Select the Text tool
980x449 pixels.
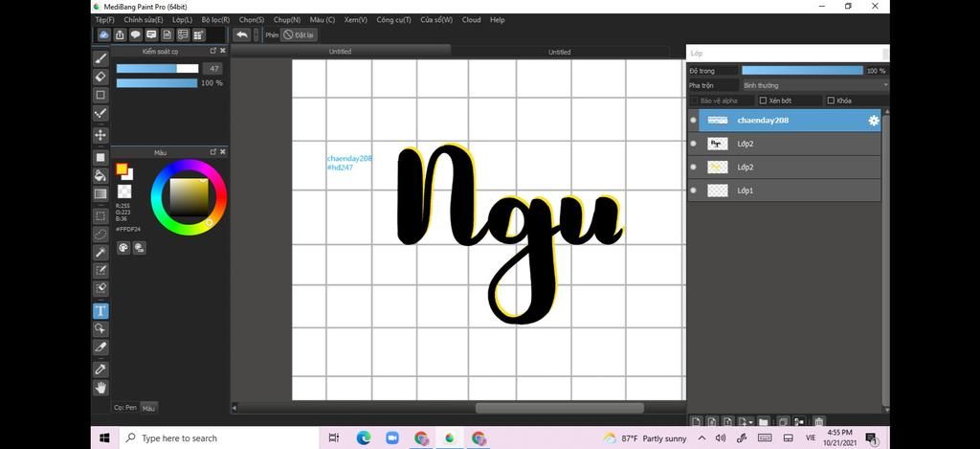(100, 311)
